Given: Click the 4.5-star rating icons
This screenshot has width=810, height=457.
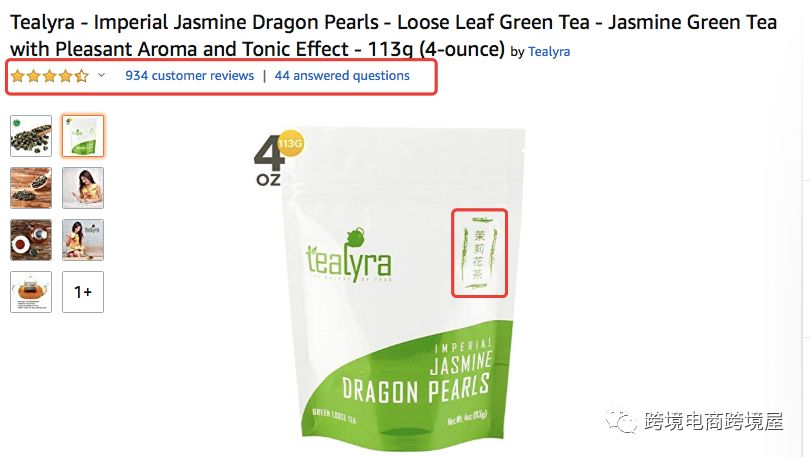Looking at the screenshot, I should pyautogui.click(x=50, y=76).
